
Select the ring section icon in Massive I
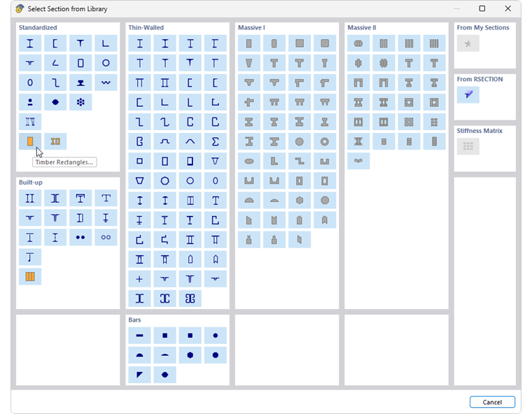pos(325,141)
